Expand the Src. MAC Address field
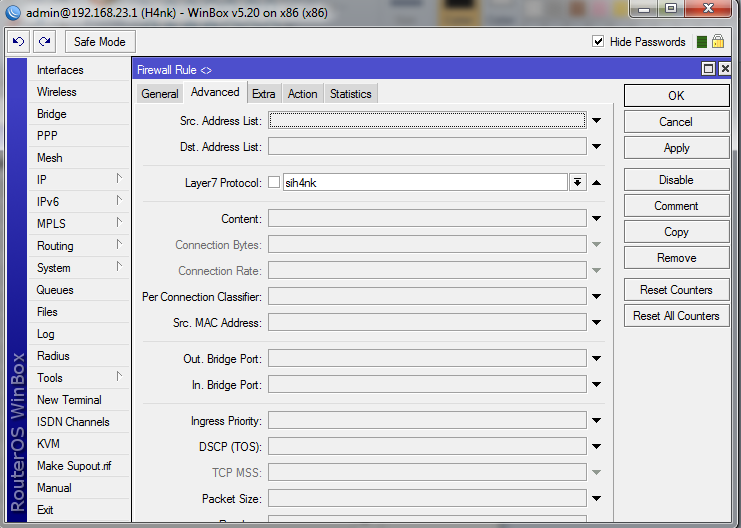 (x=596, y=322)
